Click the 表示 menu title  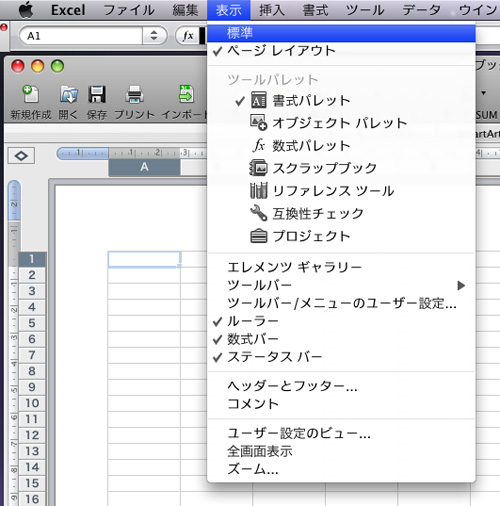(x=229, y=10)
